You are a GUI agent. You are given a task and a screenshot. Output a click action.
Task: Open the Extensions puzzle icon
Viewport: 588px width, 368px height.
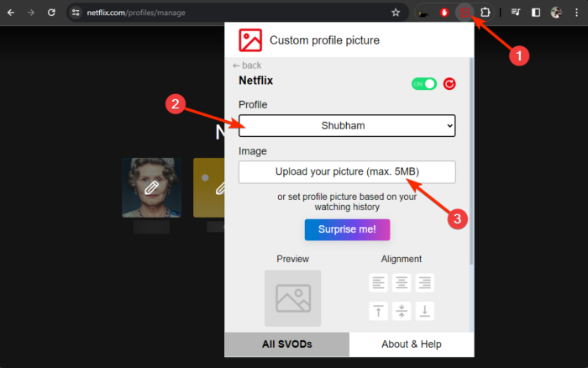[485, 13]
